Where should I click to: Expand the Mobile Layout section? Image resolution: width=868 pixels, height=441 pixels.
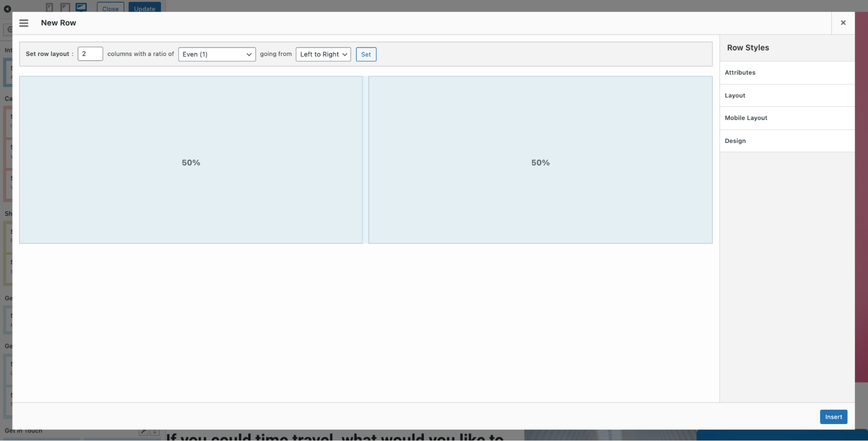click(787, 118)
